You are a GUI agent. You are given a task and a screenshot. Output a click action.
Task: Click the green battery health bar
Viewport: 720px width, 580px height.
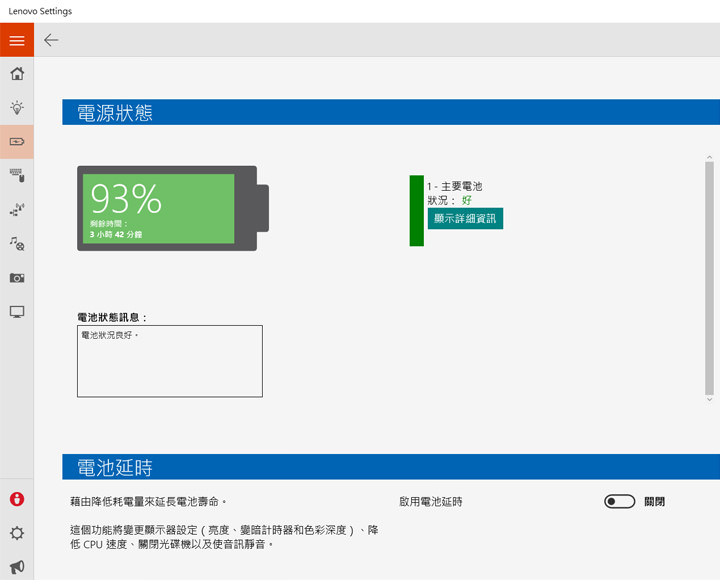tap(416, 211)
